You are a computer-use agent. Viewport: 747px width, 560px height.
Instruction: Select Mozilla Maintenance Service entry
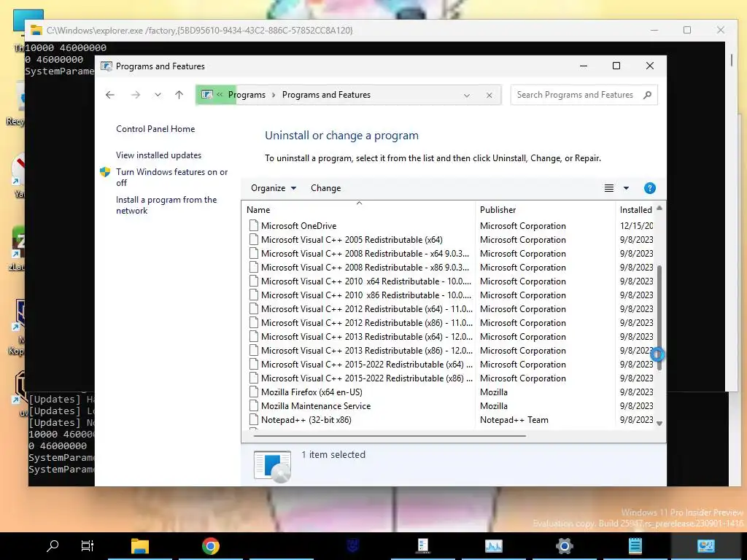(316, 405)
